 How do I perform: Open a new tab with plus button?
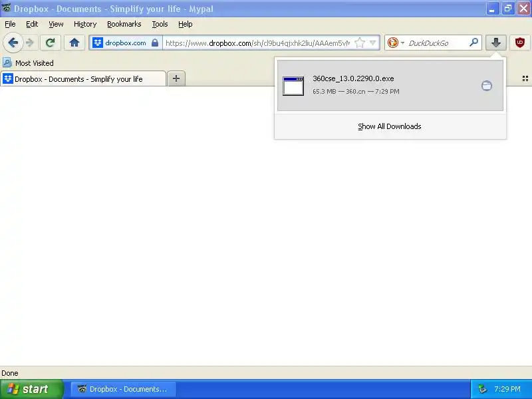click(176, 78)
